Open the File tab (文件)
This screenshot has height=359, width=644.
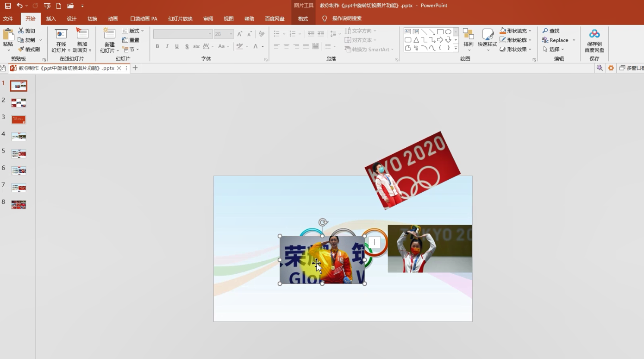[x=8, y=19]
